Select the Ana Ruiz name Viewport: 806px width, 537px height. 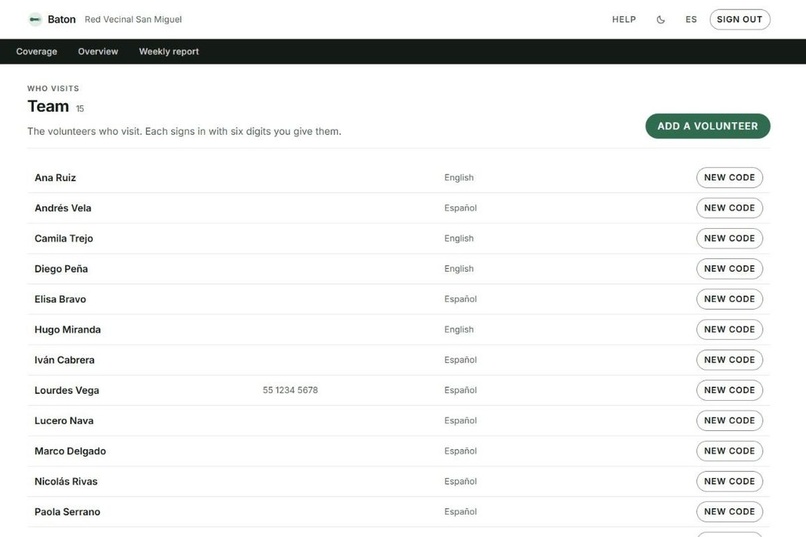click(55, 178)
